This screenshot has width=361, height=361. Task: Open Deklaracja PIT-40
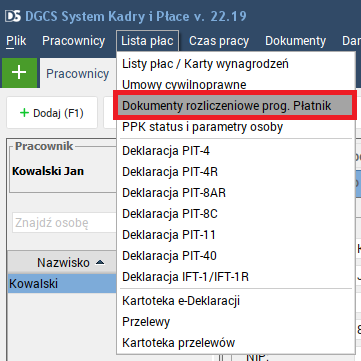point(235,256)
